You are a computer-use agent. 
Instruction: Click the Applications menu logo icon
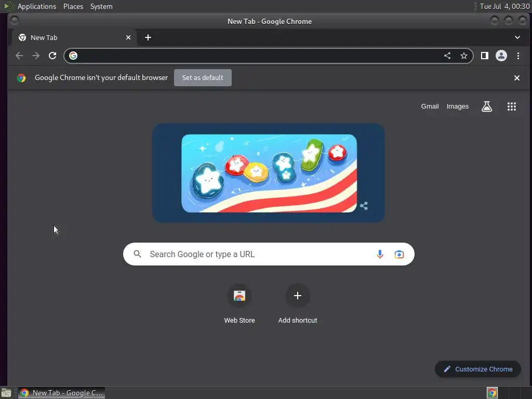8,6
